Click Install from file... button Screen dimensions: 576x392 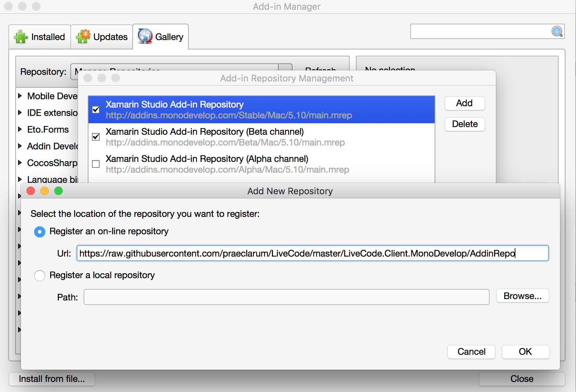point(52,379)
